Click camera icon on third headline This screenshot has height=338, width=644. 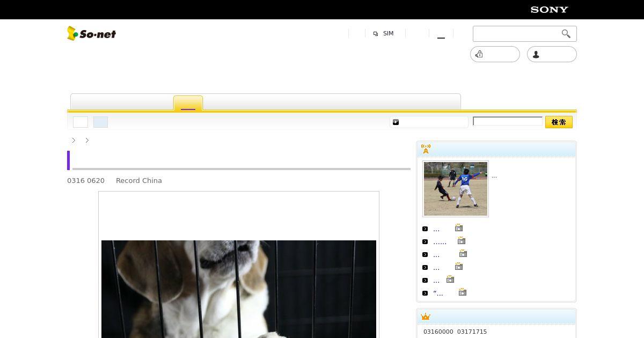(463, 254)
